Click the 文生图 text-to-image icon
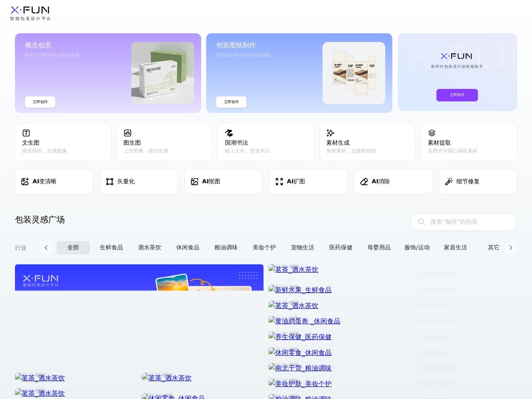The image size is (532, 399). pos(26,133)
